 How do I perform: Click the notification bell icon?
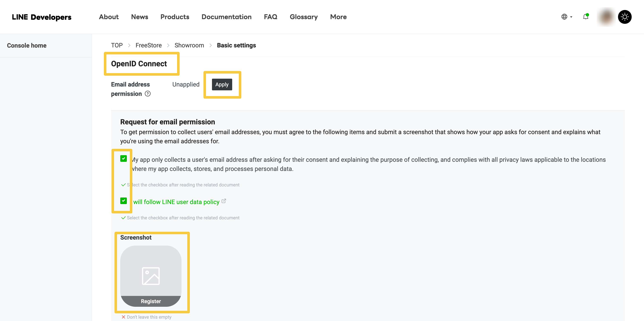585,17
